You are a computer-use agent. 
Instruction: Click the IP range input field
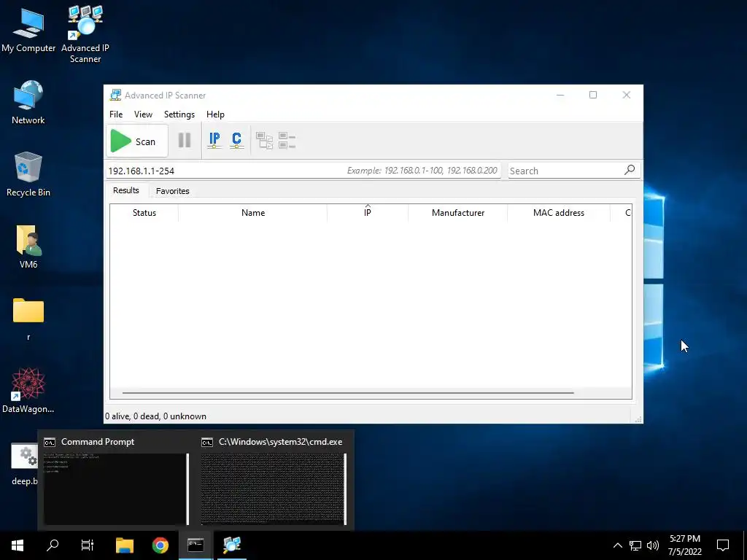(x=303, y=171)
